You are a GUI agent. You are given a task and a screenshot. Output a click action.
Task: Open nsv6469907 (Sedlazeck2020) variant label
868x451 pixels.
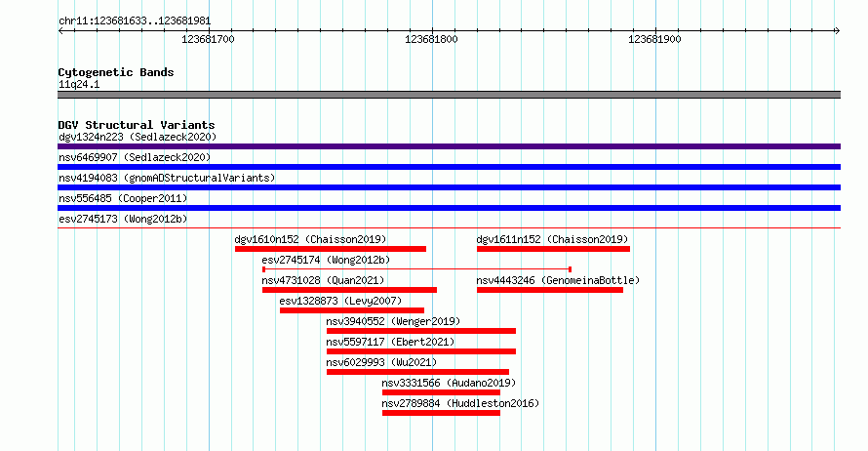[135, 157]
